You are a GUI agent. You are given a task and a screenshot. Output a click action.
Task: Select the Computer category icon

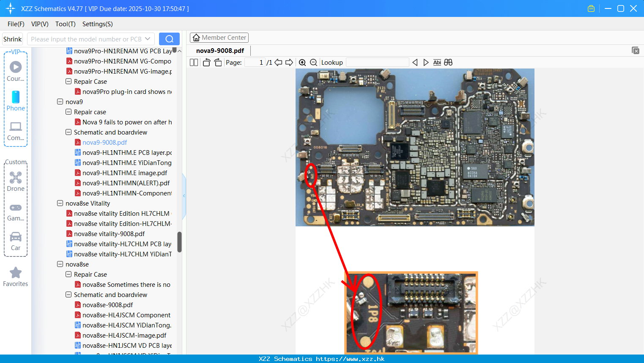[x=16, y=131]
